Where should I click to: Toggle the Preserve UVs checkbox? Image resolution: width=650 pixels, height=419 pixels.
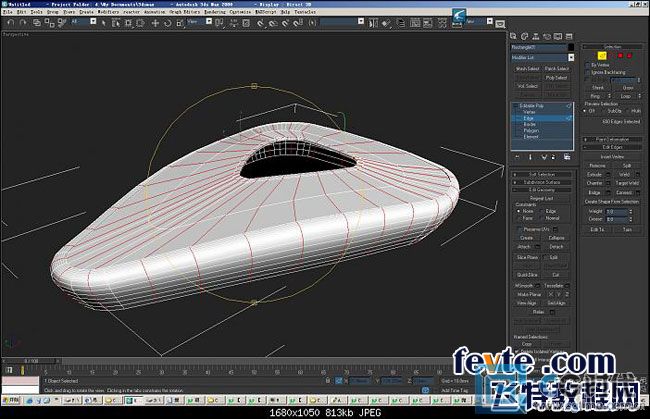519,229
